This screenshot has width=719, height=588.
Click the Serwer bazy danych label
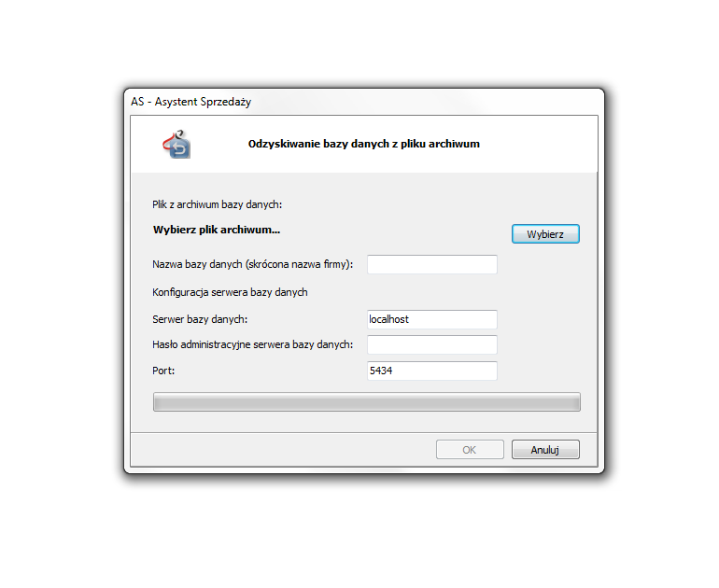coord(200,319)
